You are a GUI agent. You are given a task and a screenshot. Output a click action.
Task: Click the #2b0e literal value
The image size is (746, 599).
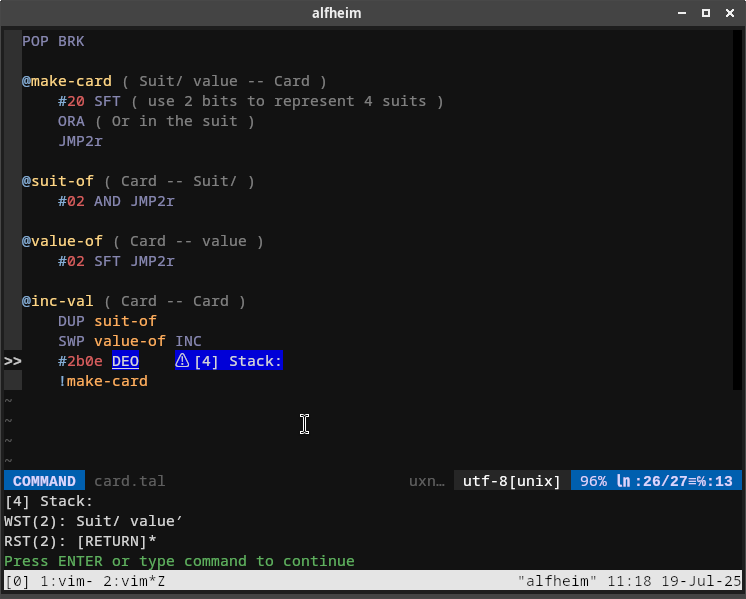[80, 361]
